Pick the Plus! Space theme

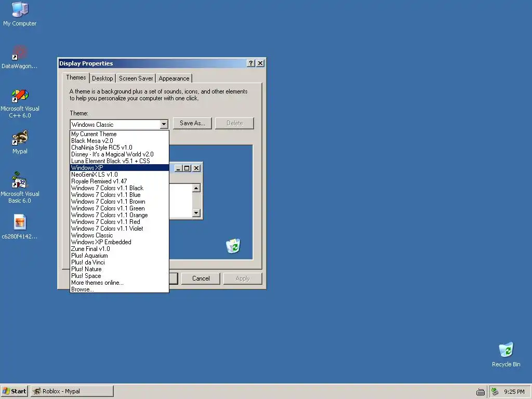tap(119, 276)
